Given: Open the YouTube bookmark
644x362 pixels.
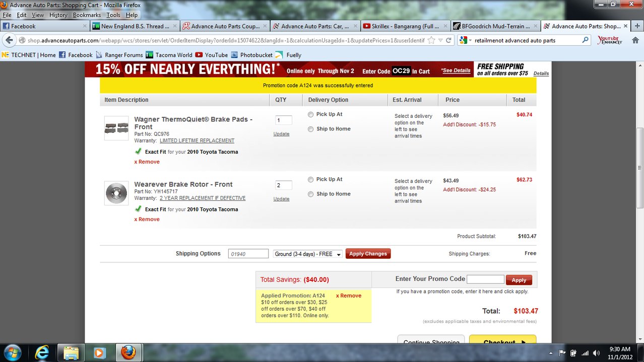Looking at the screenshot, I should point(212,55).
